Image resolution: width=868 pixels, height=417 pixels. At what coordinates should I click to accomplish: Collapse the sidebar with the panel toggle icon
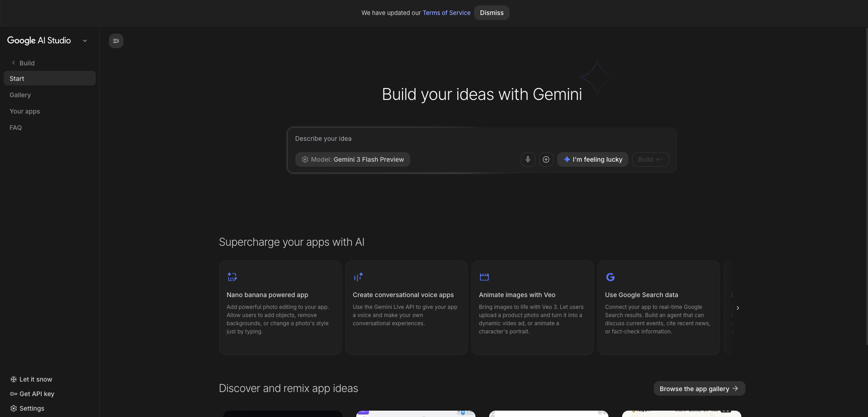point(116,40)
